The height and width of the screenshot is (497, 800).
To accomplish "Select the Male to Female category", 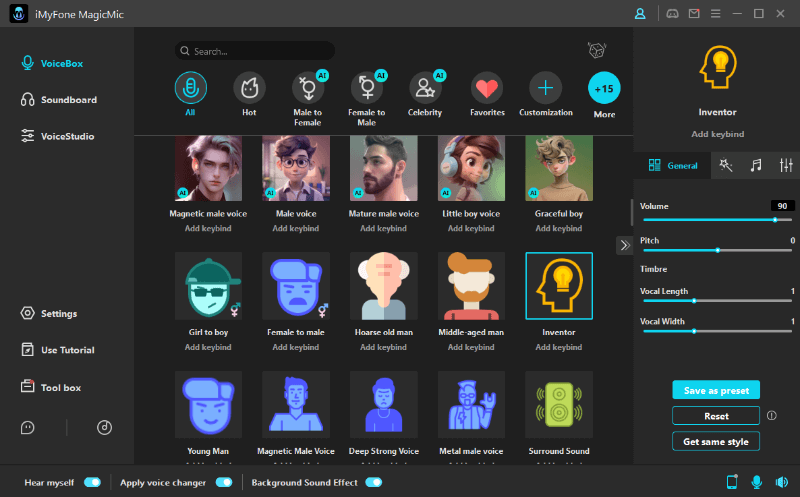I will [308, 88].
